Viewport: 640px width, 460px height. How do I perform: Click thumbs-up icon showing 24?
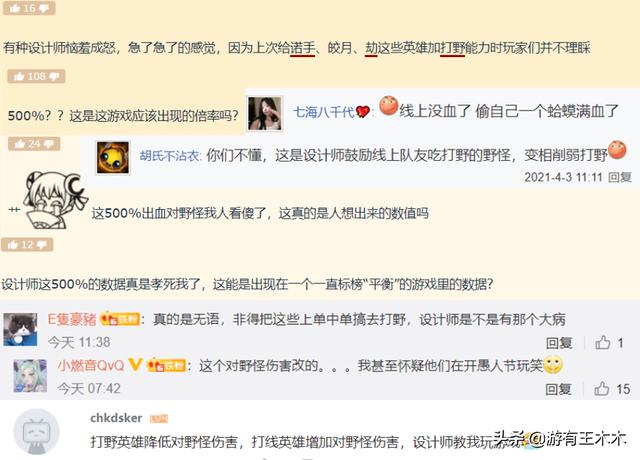pyautogui.click(x=20, y=144)
